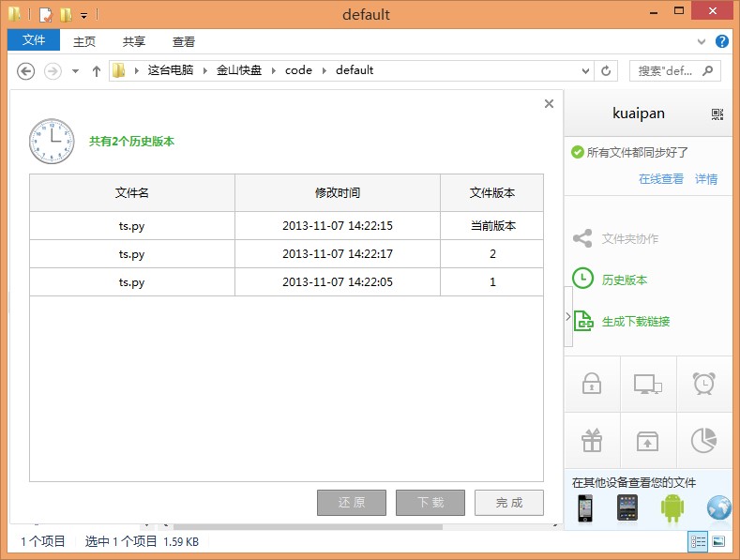Image resolution: width=740 pixels, height=560 pixels.
Task: Click the lock icon in kuaipan panel
Action: (592, 384)
